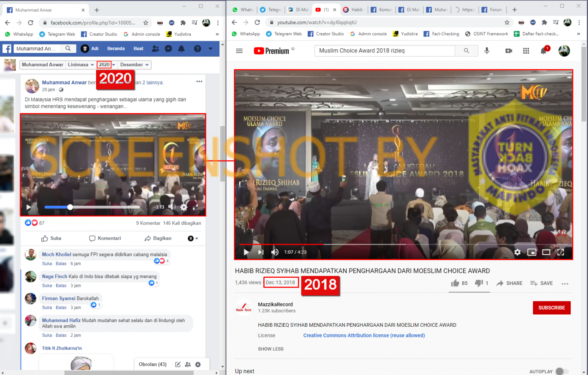Play the YouTube video
588x375 pixels.
[247, 252]
